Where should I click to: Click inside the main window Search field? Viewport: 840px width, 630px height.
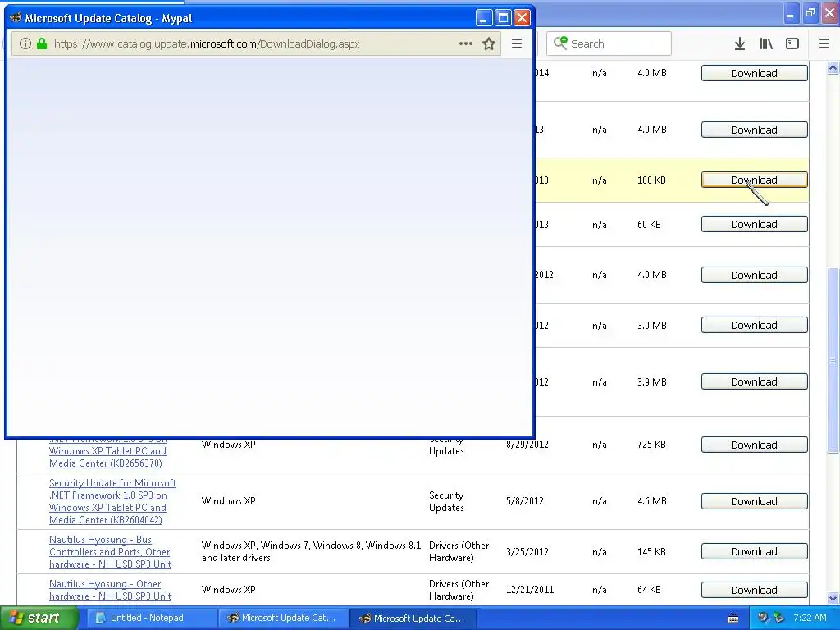609,43
